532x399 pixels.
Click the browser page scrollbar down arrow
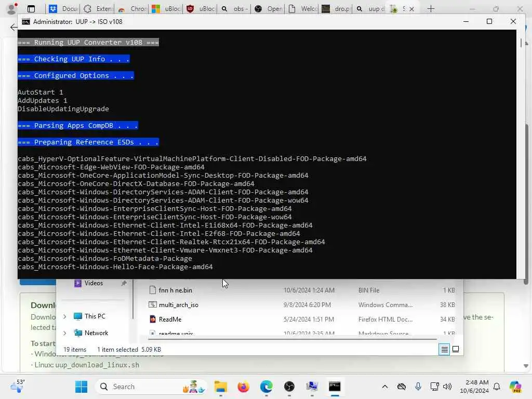526,366
